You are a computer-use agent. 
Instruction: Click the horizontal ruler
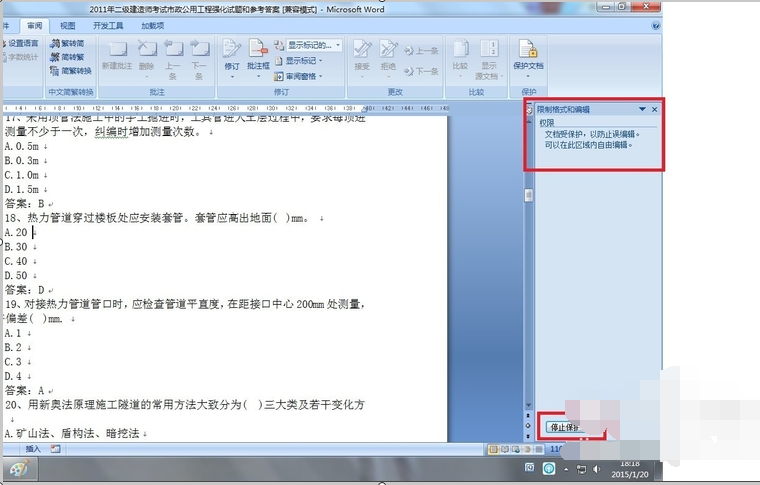click(x=225, y=108)
